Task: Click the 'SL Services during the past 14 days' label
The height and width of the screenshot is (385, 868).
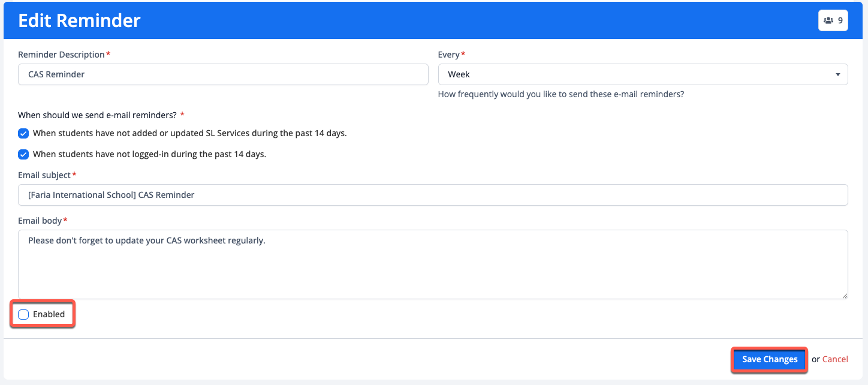Action: pyautogui.click(x=189, y=134)
